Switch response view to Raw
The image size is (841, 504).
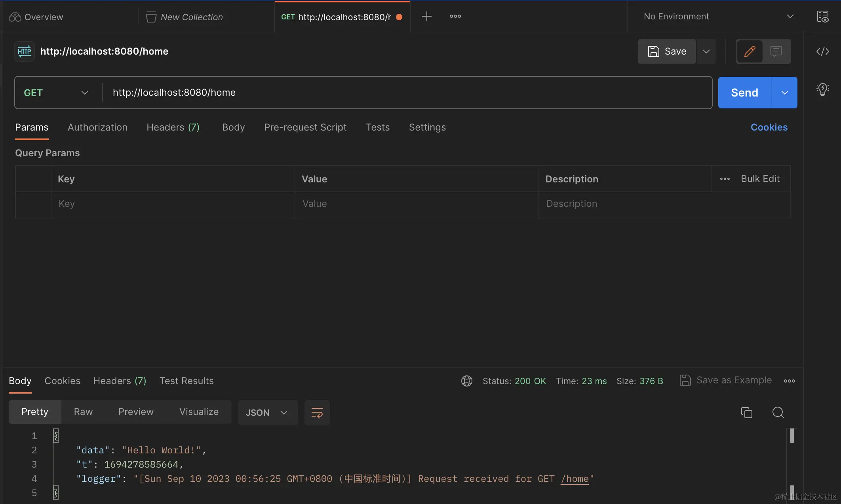83,412
